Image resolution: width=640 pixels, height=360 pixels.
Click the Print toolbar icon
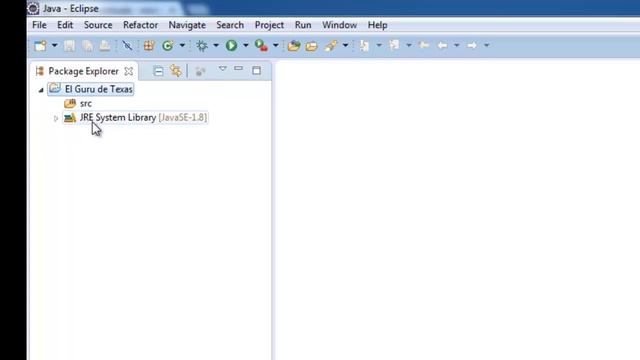pyautogui.click(x=105, y=46)
